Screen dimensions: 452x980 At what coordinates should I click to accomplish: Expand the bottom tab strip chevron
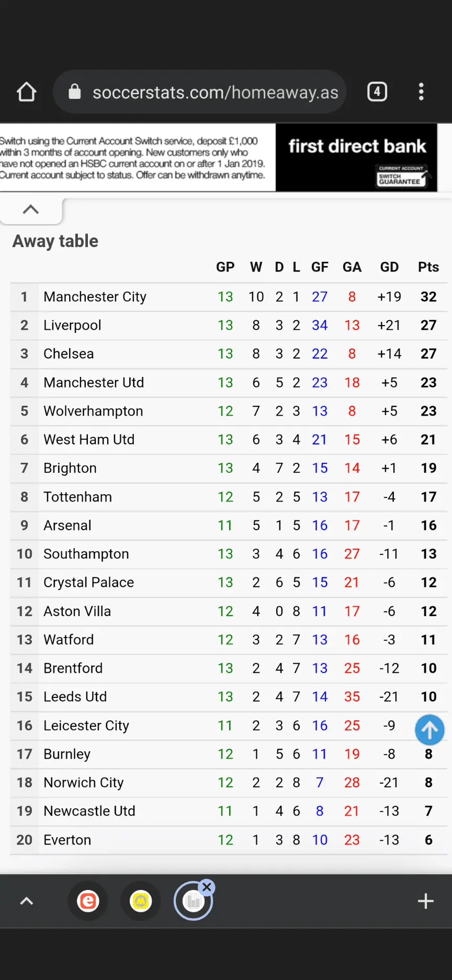click(x=27, y=901)
